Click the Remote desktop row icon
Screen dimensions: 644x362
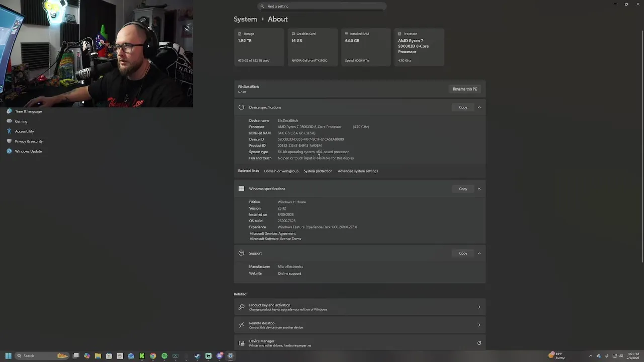pos(242,325)
